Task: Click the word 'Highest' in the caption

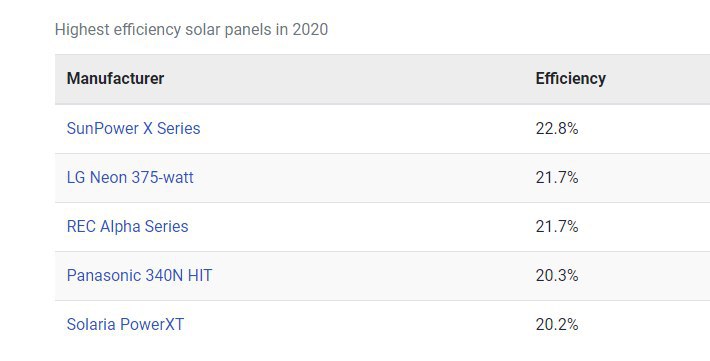Action: 82,29
